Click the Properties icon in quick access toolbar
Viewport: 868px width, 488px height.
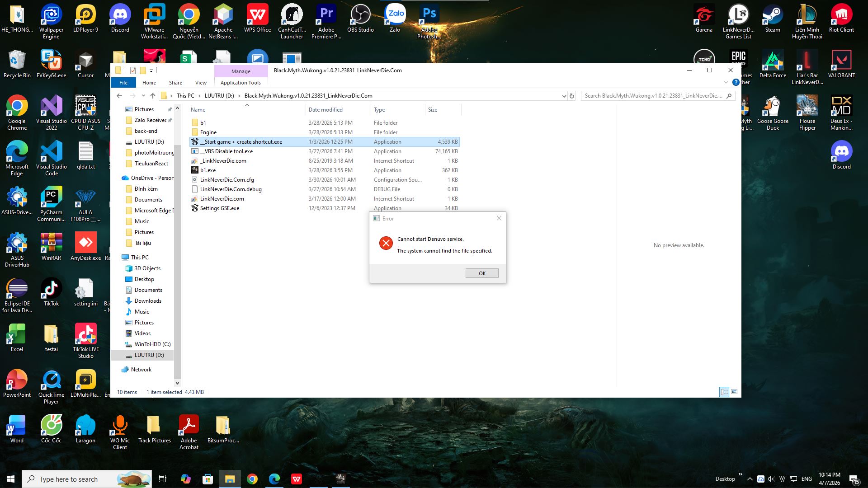click(x=133, y=70)
